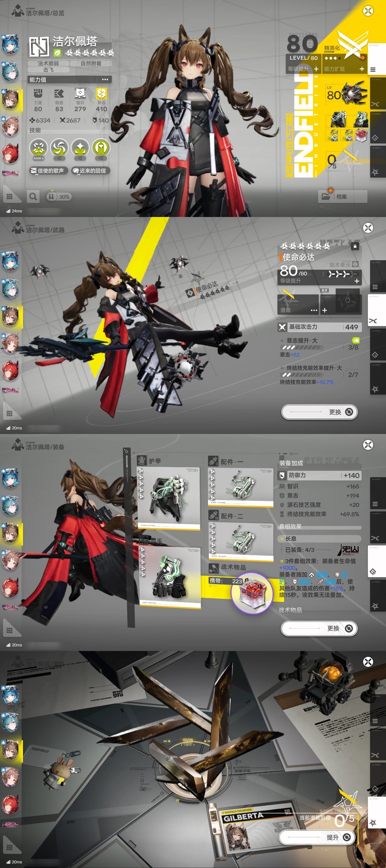This screenshot has height=868, width=386.
Task: Expand 能力扩延 with its plus button
Action: pyautogui.click(x=362, y=69)
